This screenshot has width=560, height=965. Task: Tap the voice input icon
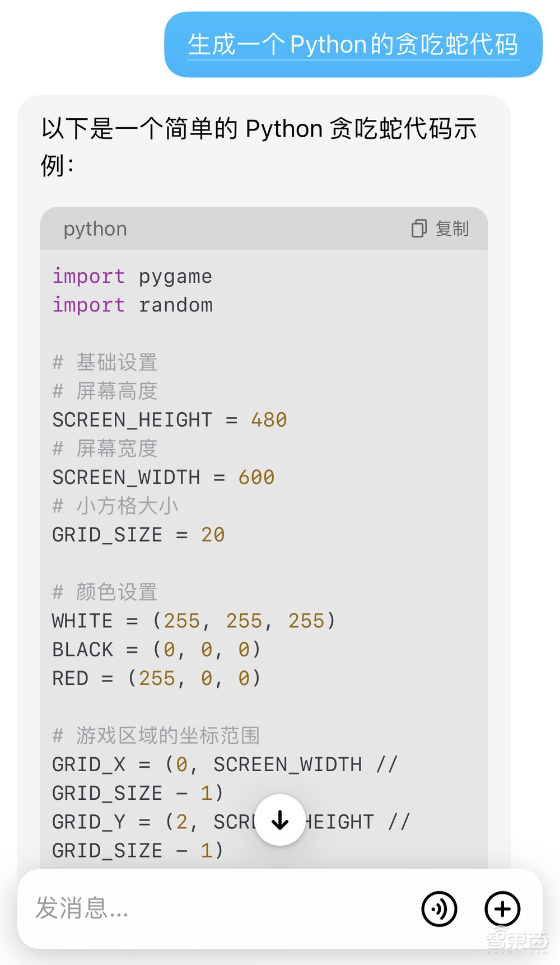(439, 908)
